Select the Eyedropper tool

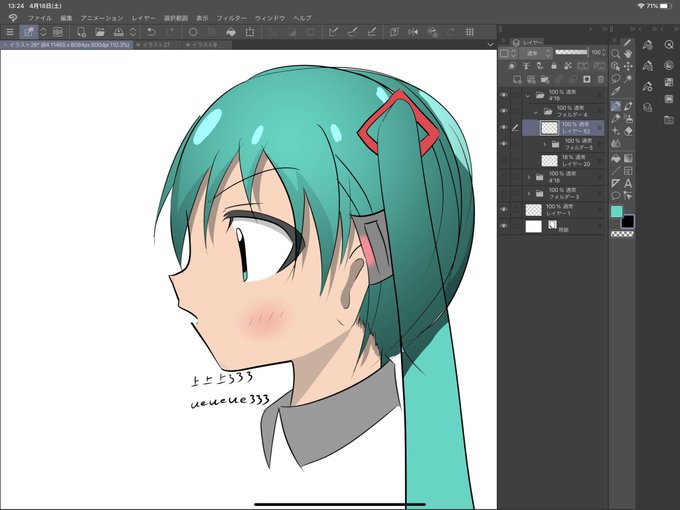(615, 92)
